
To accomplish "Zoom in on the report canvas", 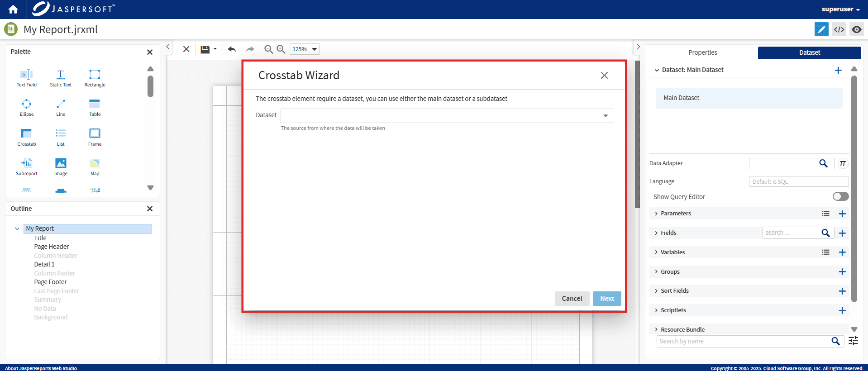I will pos(281,49).
